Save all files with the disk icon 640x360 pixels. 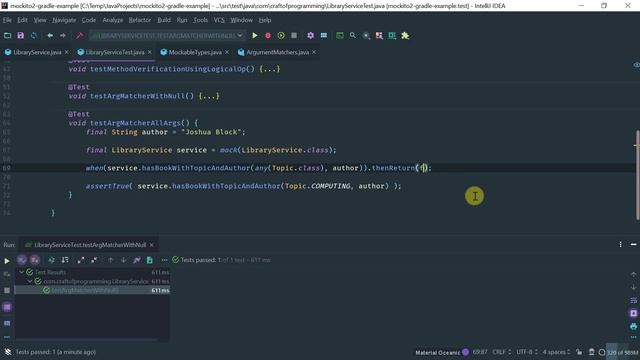click(x=20, y=36)
